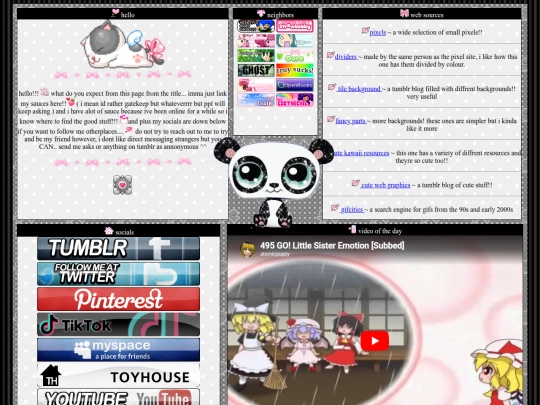Open the pink strawberry neighbor button
Image resolution: width=540 pixels, height=405 pixels.
coord(295,26)
